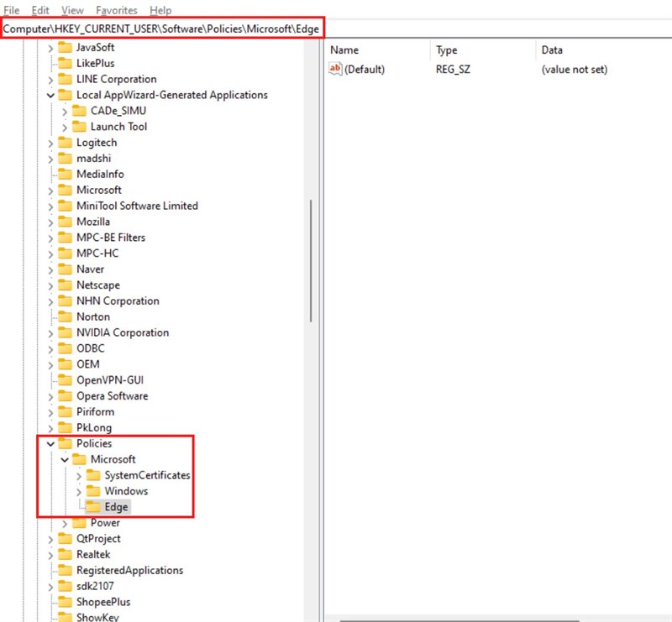Click the REG_SZ type cell
The width and height of the screenshot is (672, 622).
pos(453,70)
